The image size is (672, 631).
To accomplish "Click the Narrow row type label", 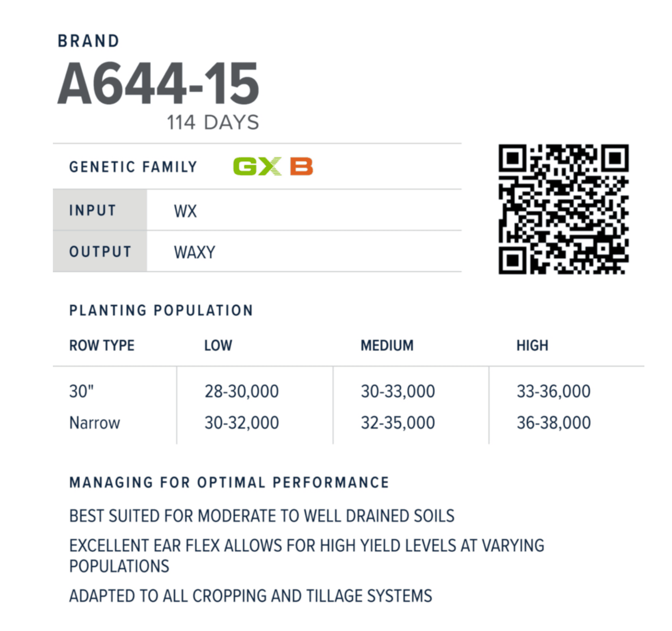I will click(x=95, y=423).
